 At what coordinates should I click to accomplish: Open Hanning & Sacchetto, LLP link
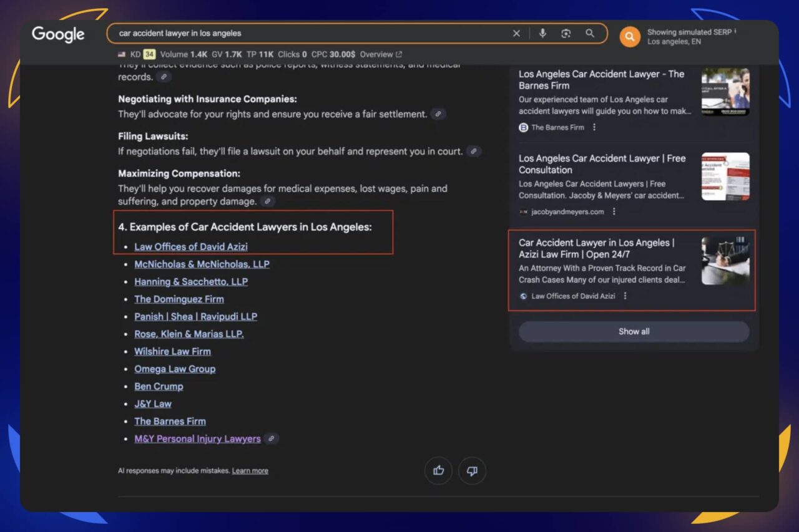(191, 281)
